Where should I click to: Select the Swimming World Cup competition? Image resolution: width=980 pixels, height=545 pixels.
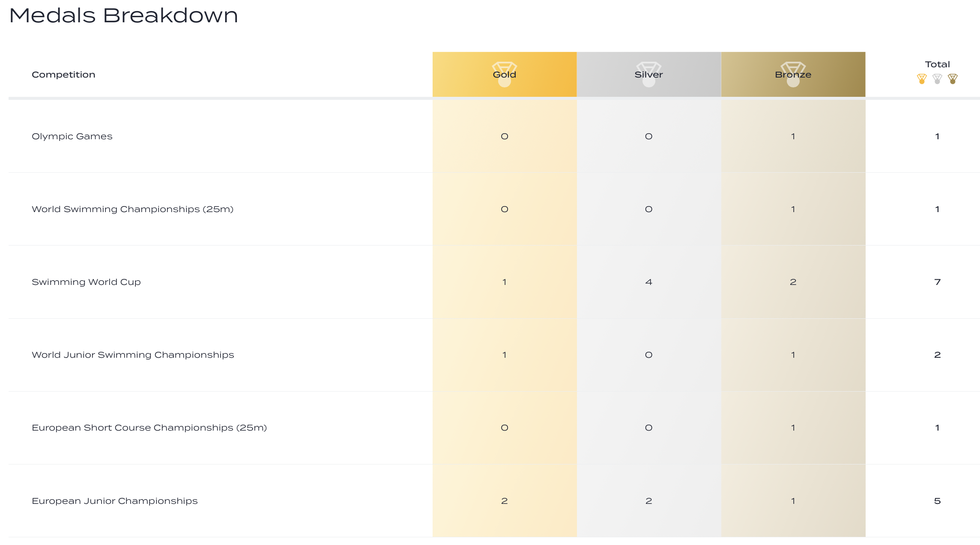pyautogui.click(x=86, y=282)
